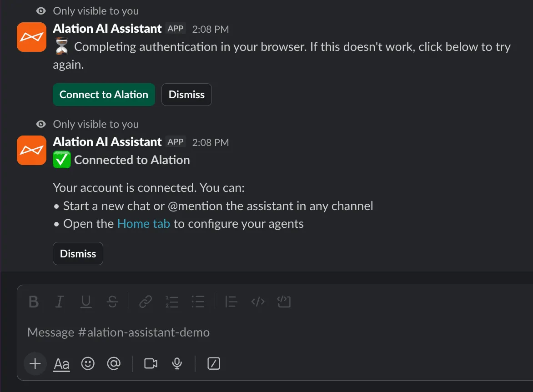Open the Home tab link
Screen dimensions: 533x392
[x=143, y=223]
